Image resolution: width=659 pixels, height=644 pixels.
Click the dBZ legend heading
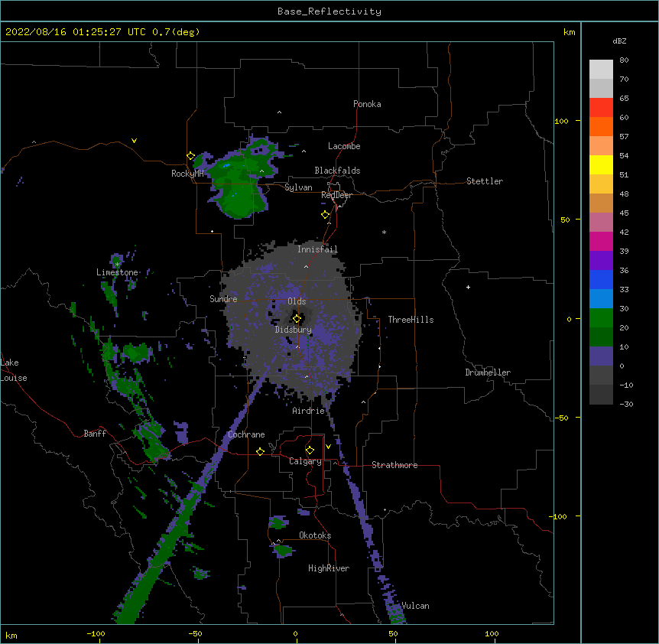point(619,41)
